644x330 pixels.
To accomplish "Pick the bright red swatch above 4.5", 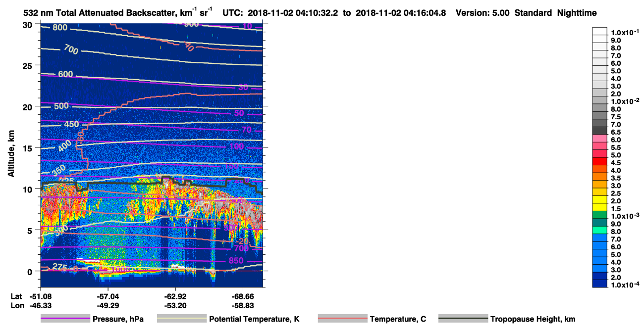I will [600, 161].
